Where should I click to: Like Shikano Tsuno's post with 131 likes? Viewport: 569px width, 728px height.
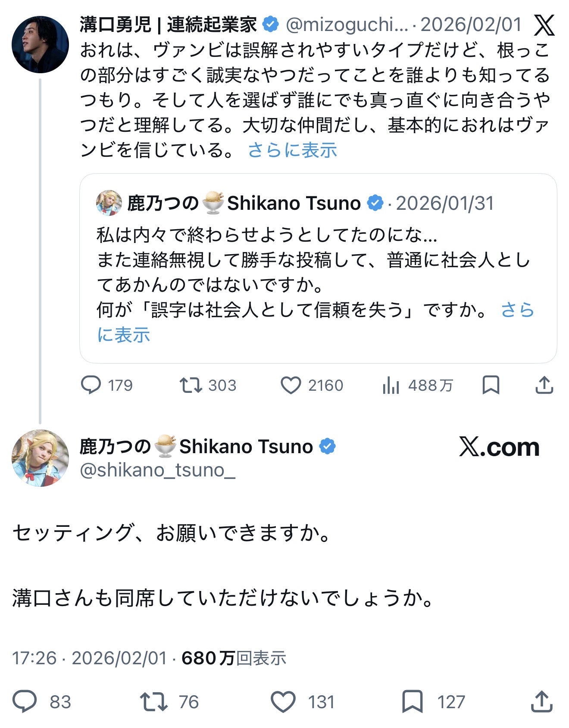click(283, 701)
